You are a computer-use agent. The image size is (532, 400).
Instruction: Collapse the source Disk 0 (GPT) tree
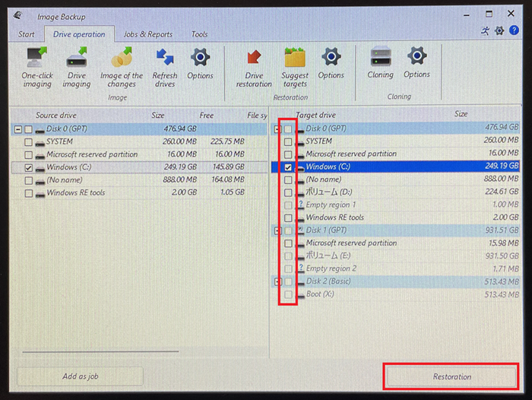(17, 129)
